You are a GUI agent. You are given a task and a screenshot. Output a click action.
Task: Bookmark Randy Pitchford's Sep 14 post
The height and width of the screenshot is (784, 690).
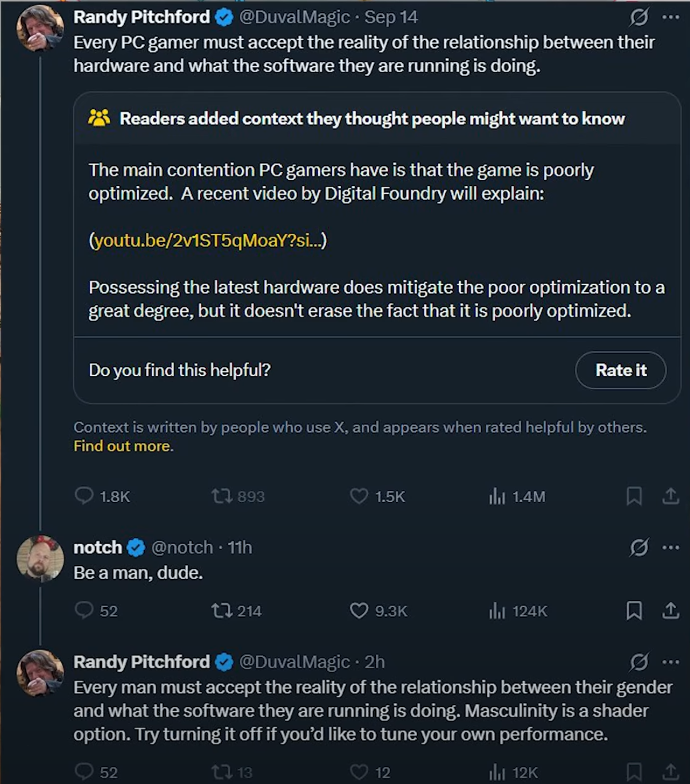click(x=634, y=496)
